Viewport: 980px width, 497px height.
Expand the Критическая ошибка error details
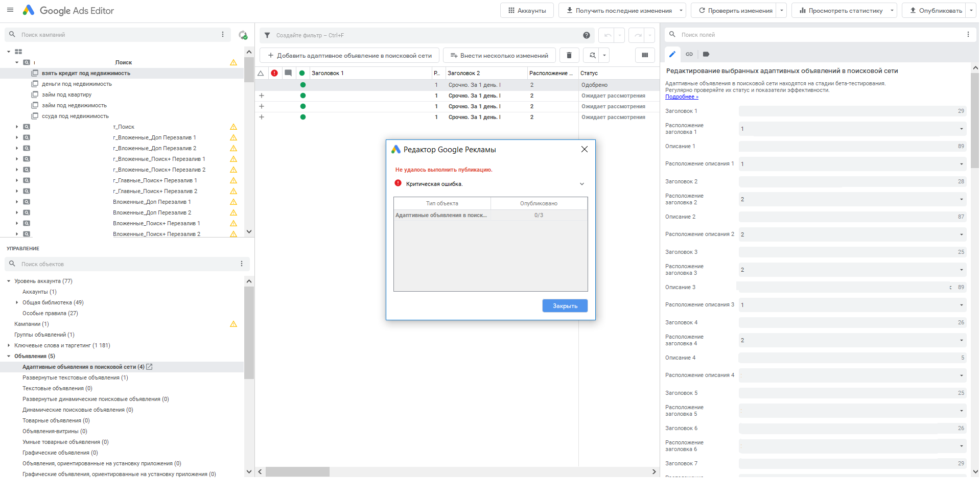click(581, 184)
